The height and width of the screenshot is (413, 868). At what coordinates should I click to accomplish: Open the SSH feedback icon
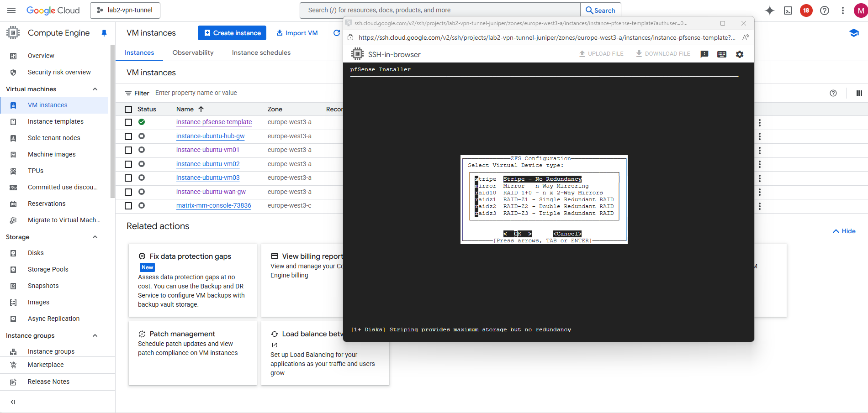pyautogui.click(x=704, y=54)
